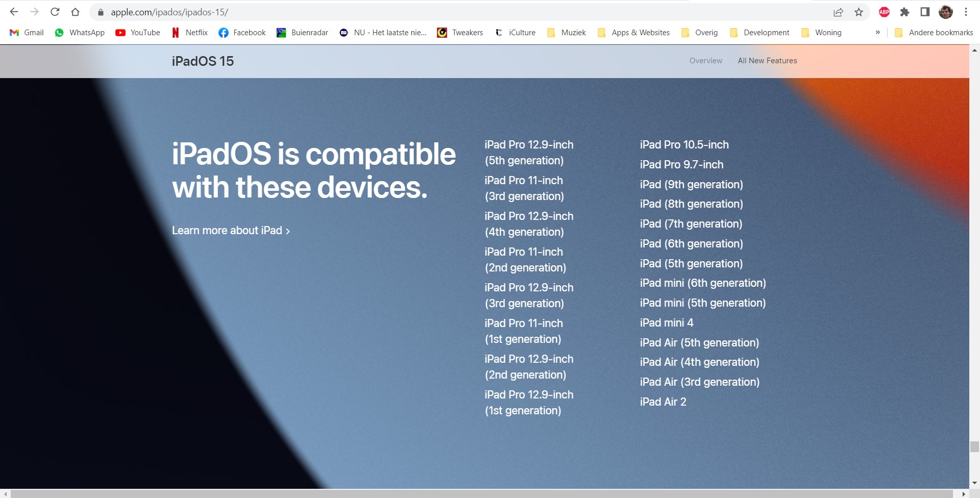This screenshot has width=980, height=498.
Task: Open the Gmail bookmark
Action: tap(27, 33)
